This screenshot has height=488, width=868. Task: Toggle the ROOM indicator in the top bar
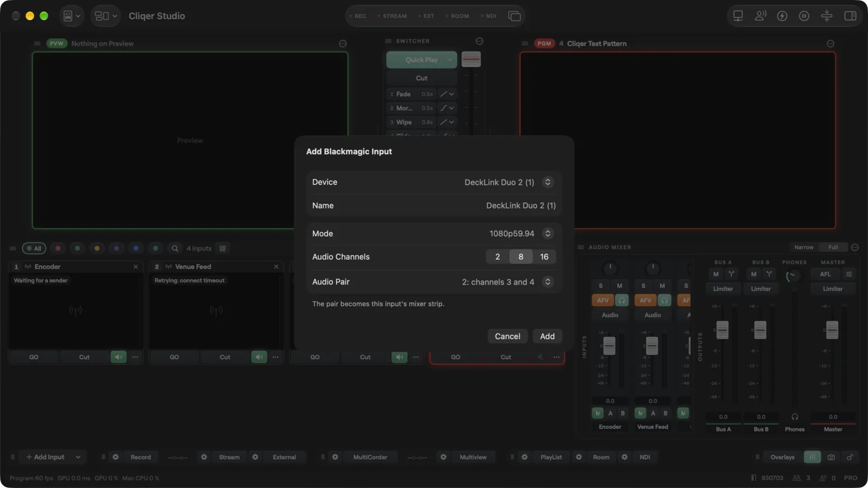(x=457, y=16)
